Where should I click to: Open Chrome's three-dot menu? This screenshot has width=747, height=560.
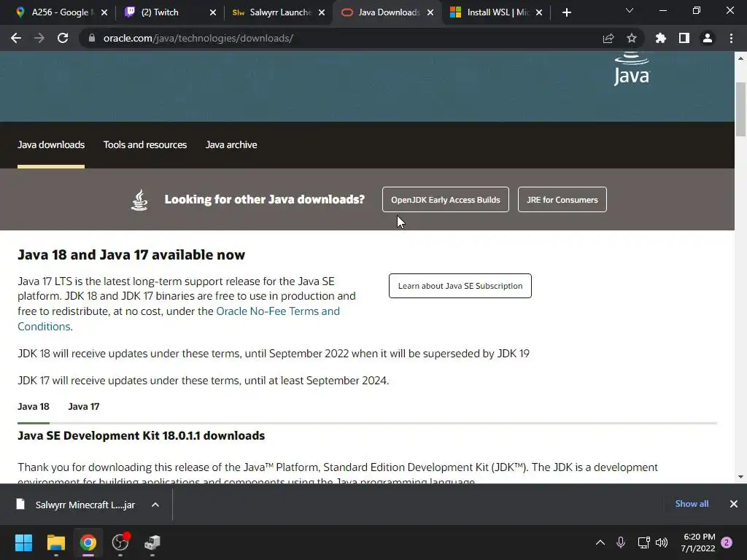pos(731,38)
